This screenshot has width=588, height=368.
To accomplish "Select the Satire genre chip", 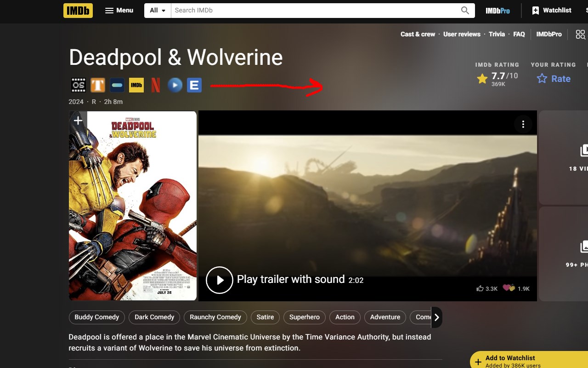I will [x=265, y=317].
